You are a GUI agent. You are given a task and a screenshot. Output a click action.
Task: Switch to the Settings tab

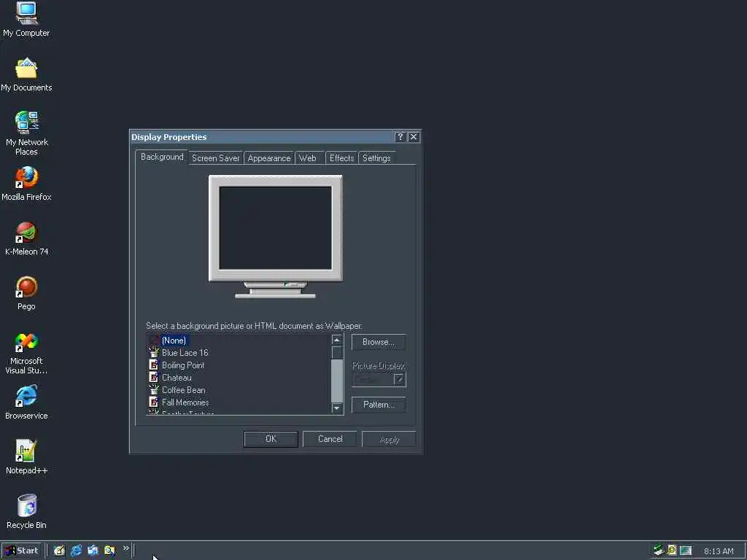pos(376,158)
